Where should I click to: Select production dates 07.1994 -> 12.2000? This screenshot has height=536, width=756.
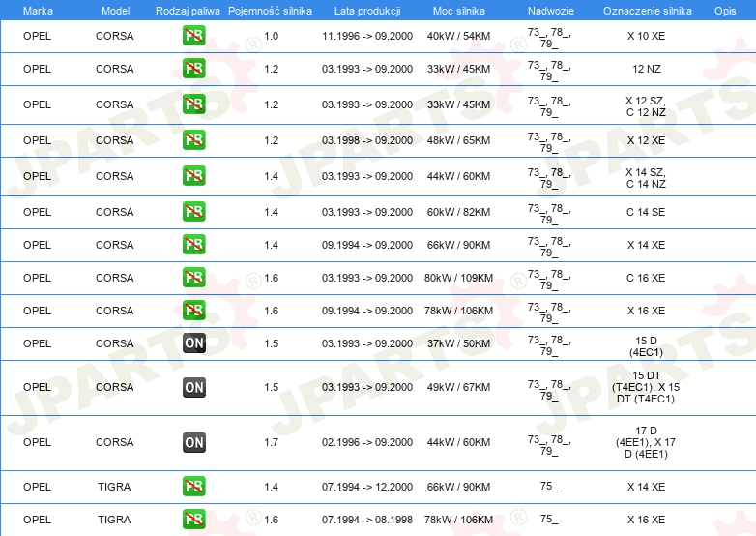click(367, 487)
